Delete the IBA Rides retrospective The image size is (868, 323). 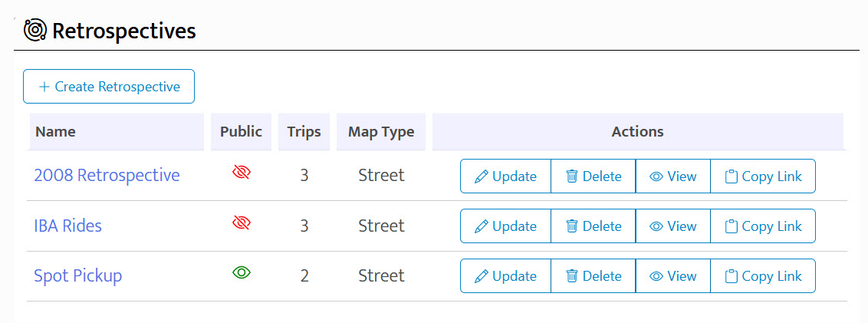(593, 226)
